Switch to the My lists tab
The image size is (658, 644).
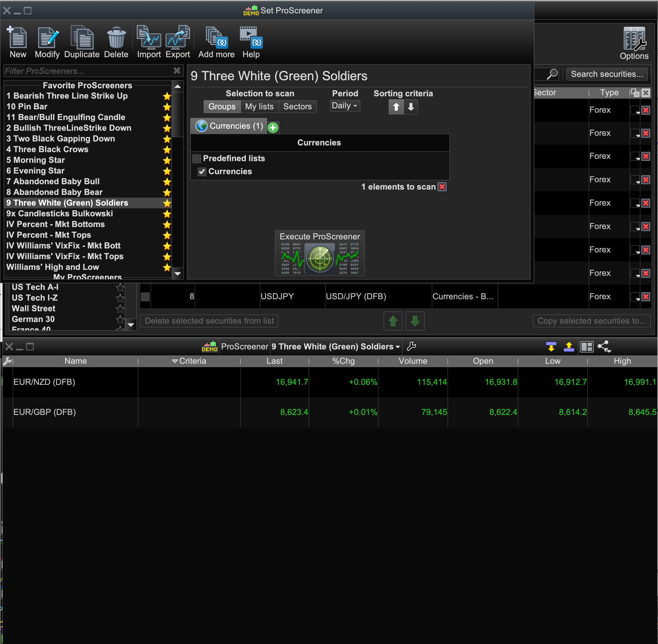pyautogui.click(x=259, y=107)
